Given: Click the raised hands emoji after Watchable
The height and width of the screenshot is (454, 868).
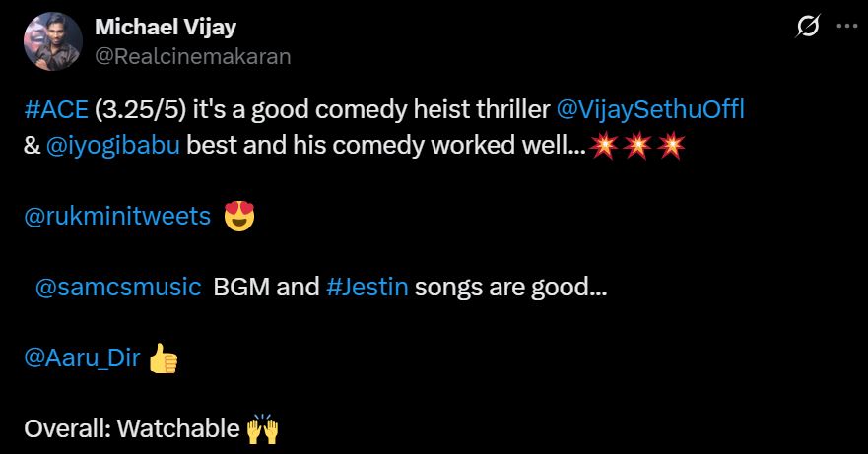Looking at the screenshot, I should [x=263, y=429].
